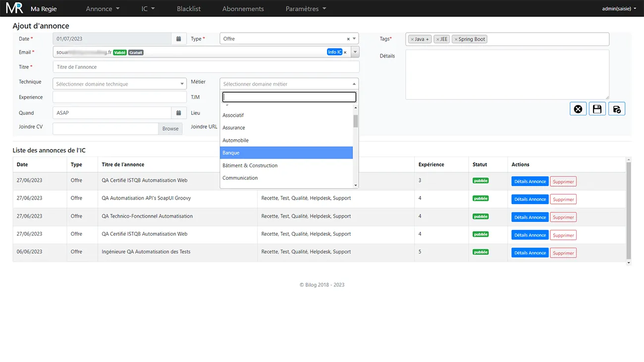Click the save-and-validate icon with checkmark
This screenshot has width=644, height=362.
(x=617, y=109)
